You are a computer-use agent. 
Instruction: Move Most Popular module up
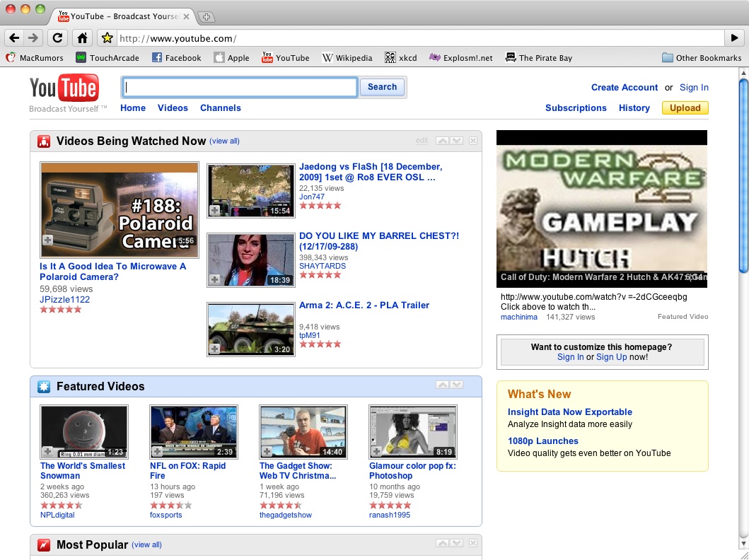point(442,543)
